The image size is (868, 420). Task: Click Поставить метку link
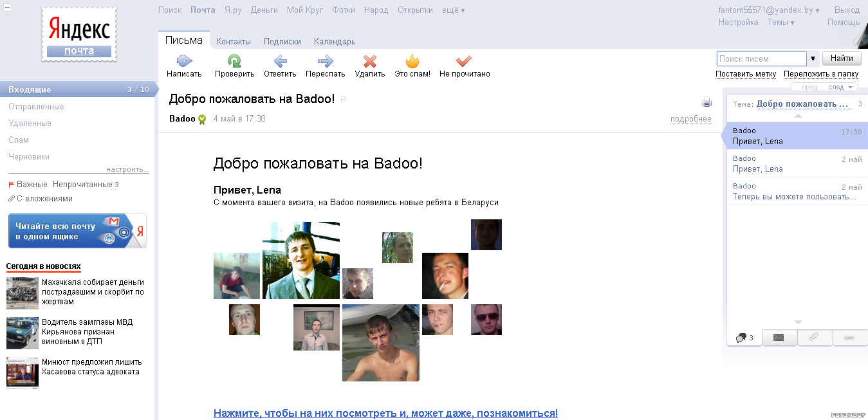coord(746,74)
